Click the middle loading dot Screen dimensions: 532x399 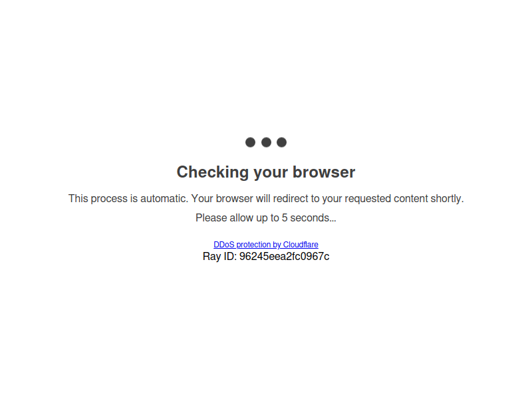click(x=267, y=142)
